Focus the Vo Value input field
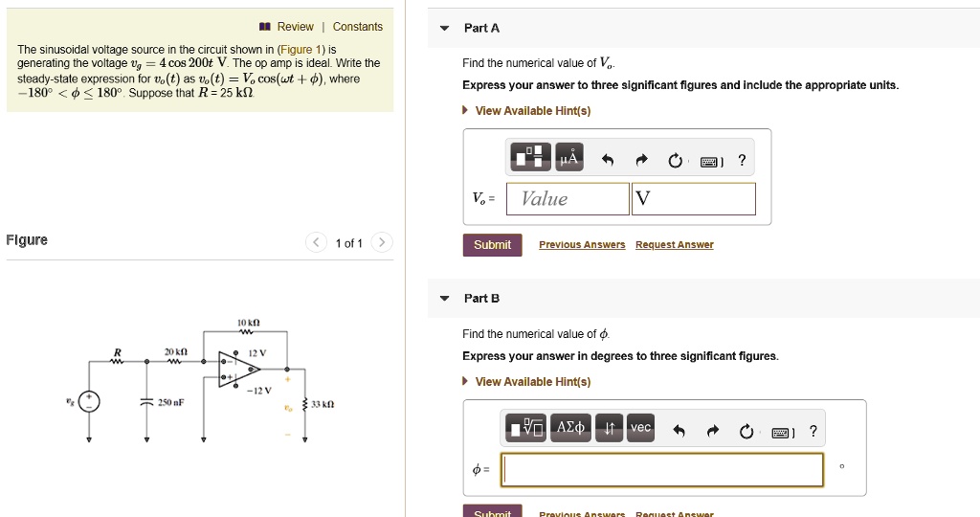 (568, 199)
